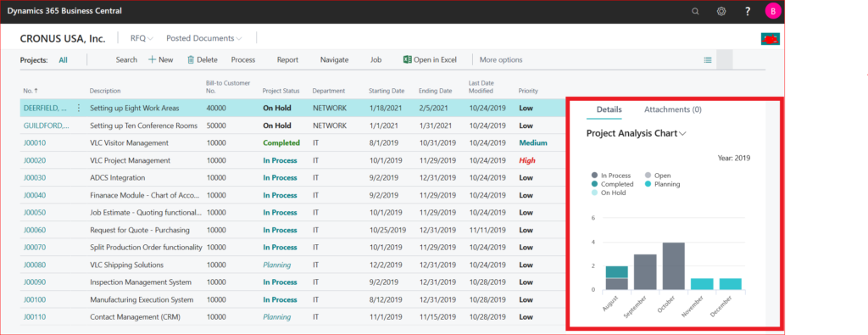Toggle the list view layout icon
This screenshot has width=868, height=335.
(708, 60)
